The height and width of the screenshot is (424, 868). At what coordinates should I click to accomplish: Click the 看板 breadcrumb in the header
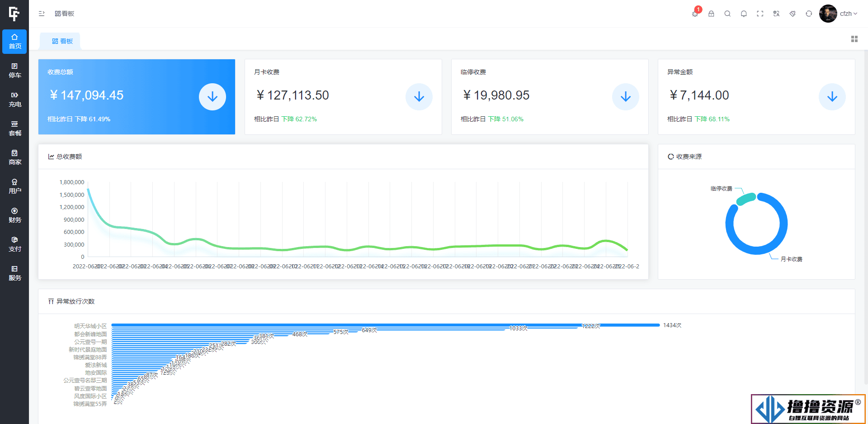tap(65, 14)
